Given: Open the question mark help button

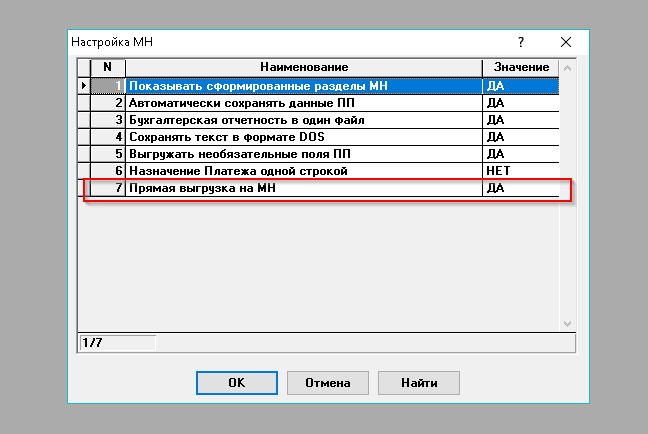Looking at the screenshot, I should (x=521, y=42).
